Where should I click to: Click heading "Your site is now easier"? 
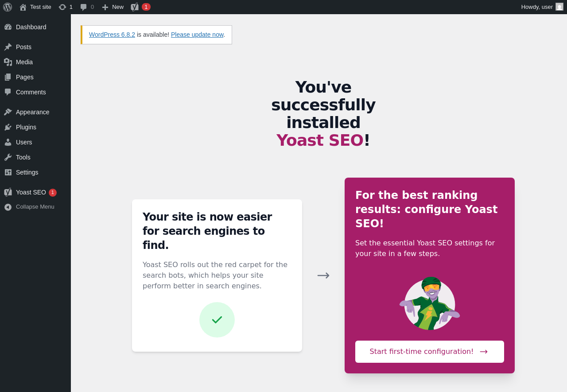[207, 231]
